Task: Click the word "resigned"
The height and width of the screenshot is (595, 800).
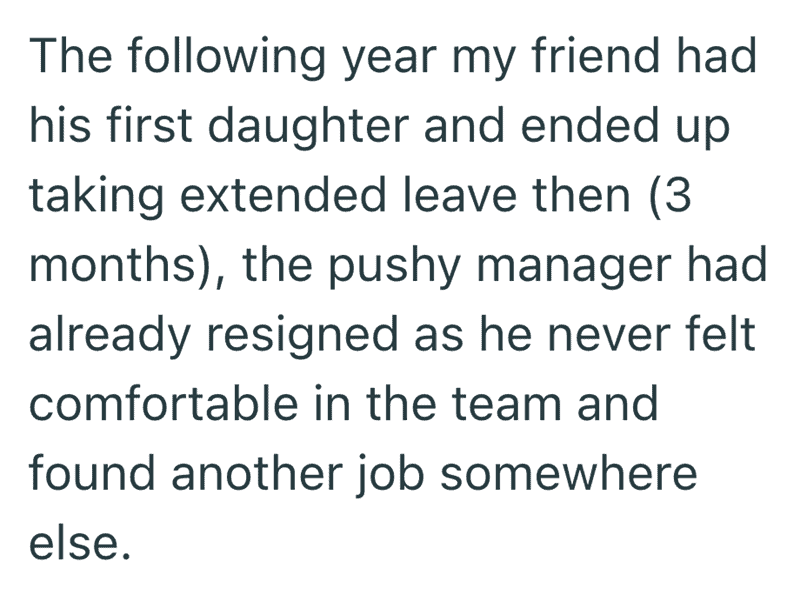Action: point(302,337)
